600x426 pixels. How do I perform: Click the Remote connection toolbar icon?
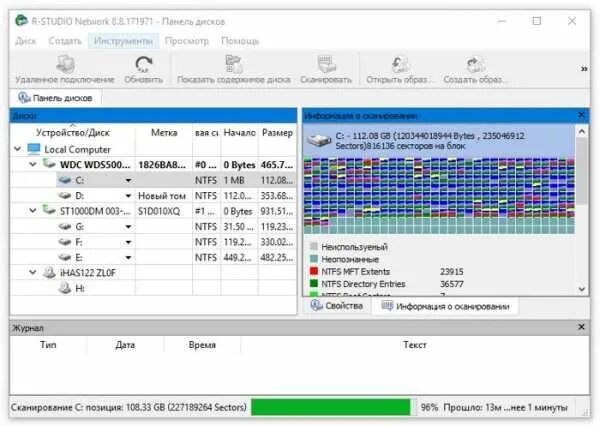[65, 64]
